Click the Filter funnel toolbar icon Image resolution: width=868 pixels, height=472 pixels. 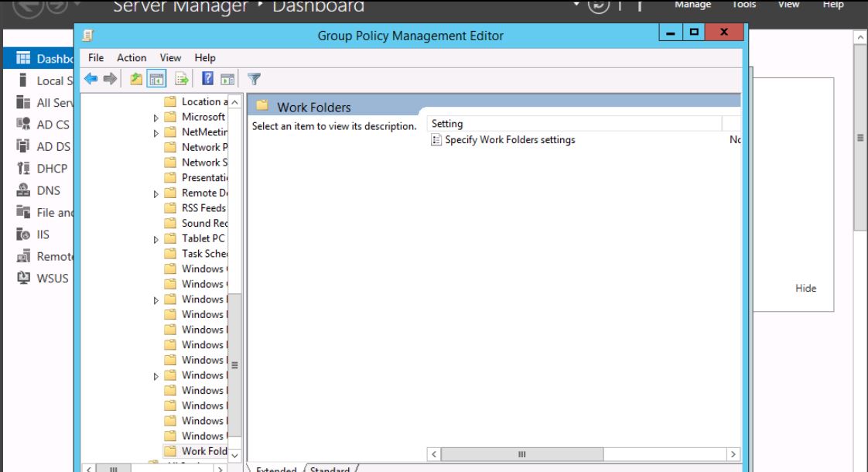[x=254, y=79]
